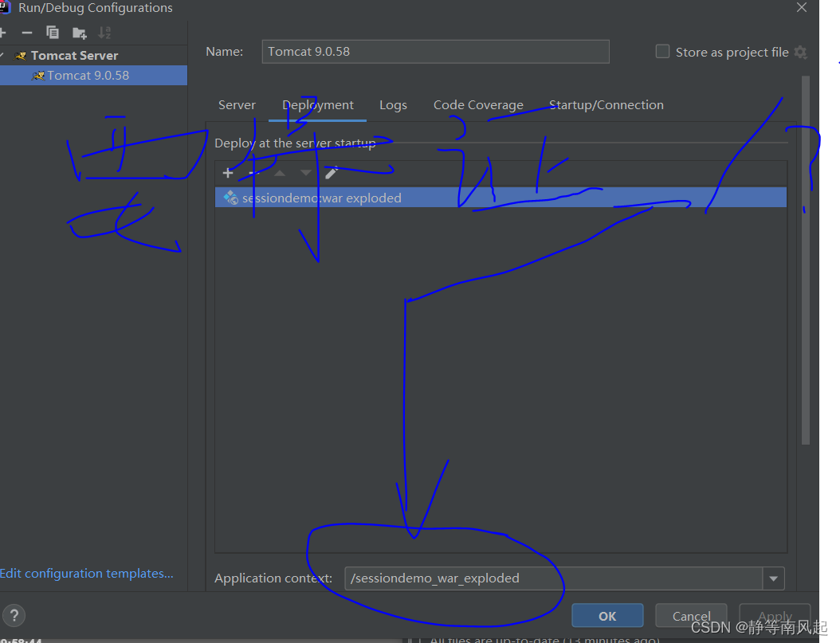Image resolution: width=840 pixels, height=643 pixels.
Task: Close the Run/Debug Configurations dialog
Action: 802,7
